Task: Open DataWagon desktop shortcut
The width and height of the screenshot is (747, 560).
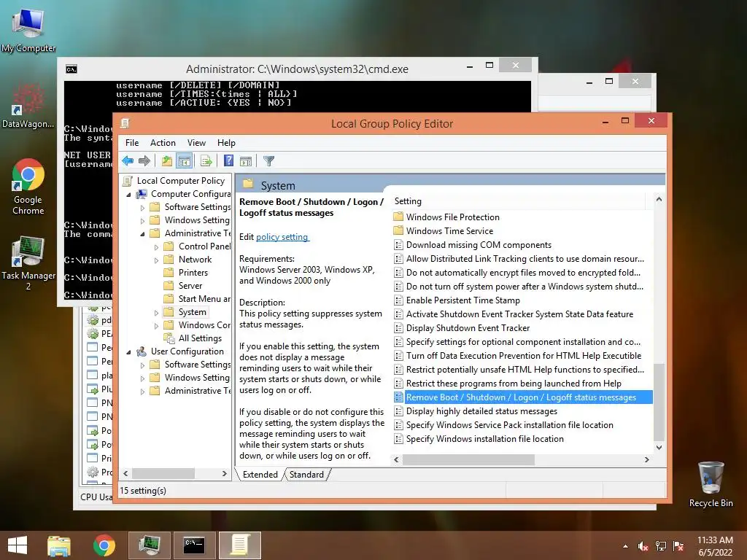Action: 28,106
